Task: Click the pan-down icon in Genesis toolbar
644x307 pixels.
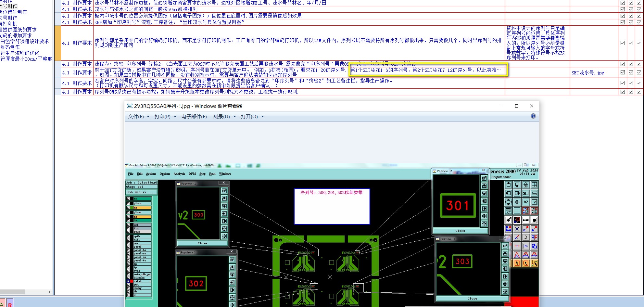Action: [517, 185]
